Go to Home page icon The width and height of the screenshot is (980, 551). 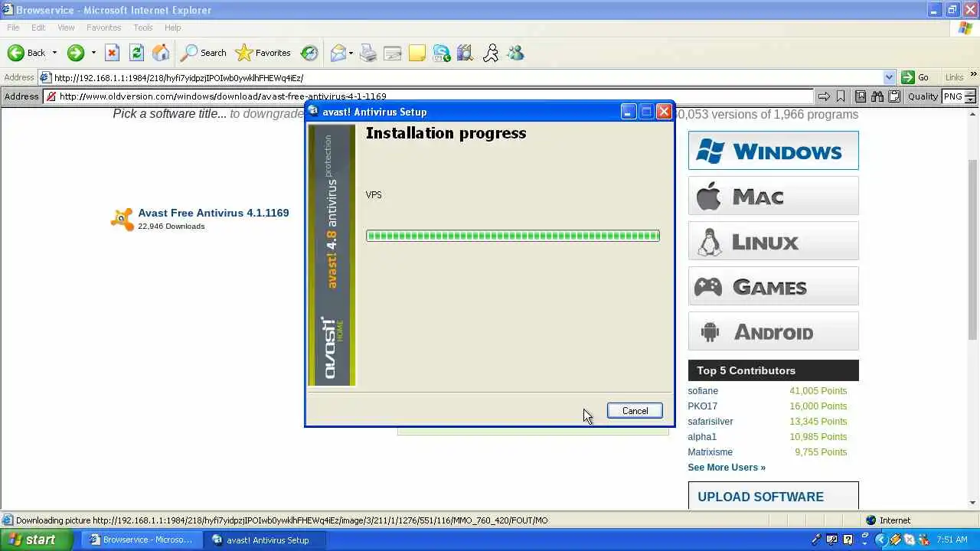(161, 53)
